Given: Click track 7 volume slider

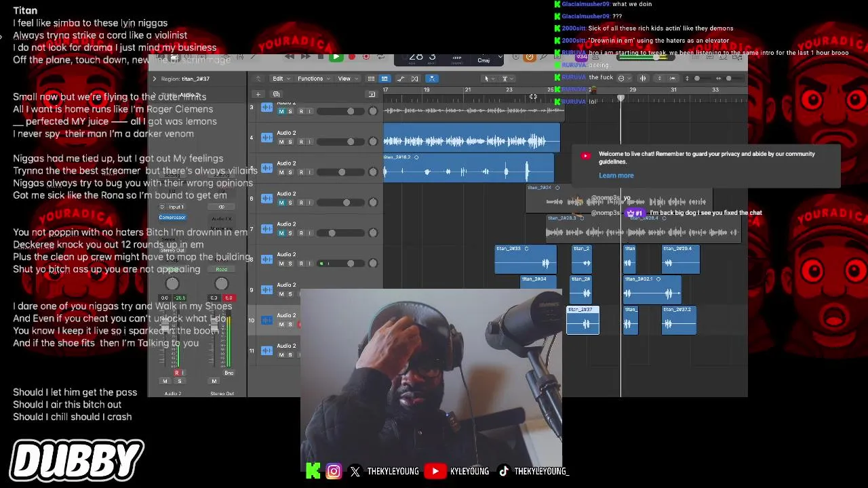Looking at the screenshot, I should (341, 233).
